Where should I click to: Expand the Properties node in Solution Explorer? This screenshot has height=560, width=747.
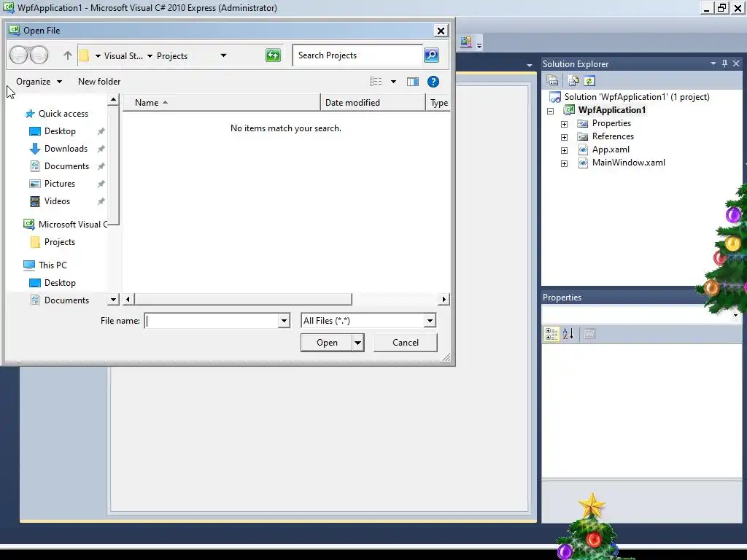click(x=564, y=124)
